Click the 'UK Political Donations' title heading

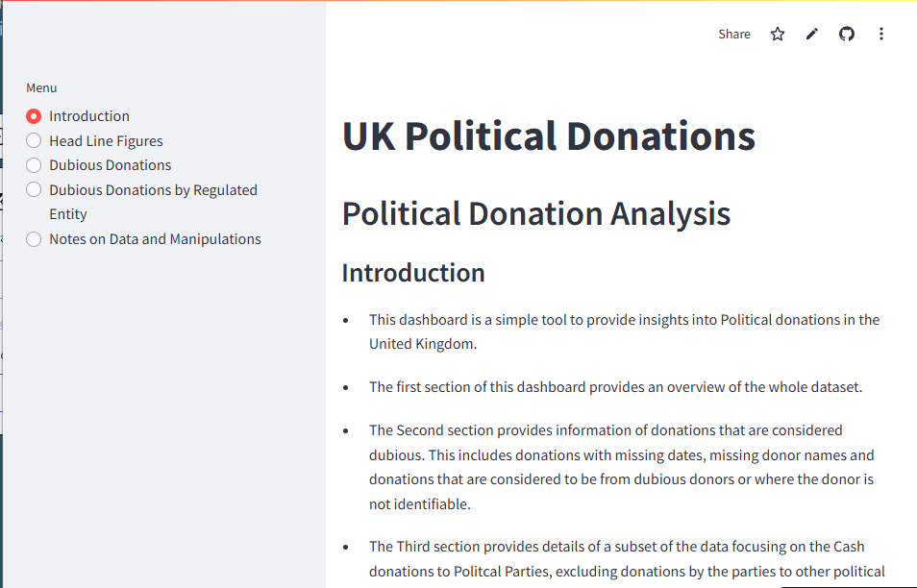coord(548,135)
